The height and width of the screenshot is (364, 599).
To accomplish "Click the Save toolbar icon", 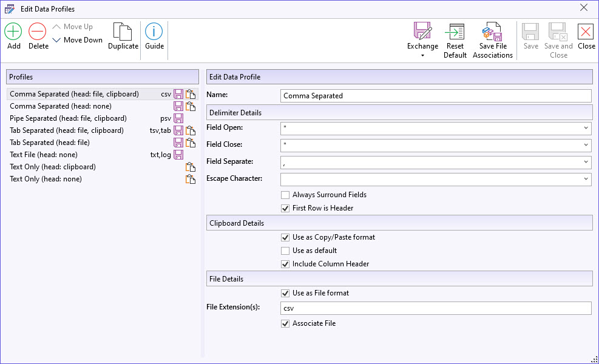I will point(530,32).
